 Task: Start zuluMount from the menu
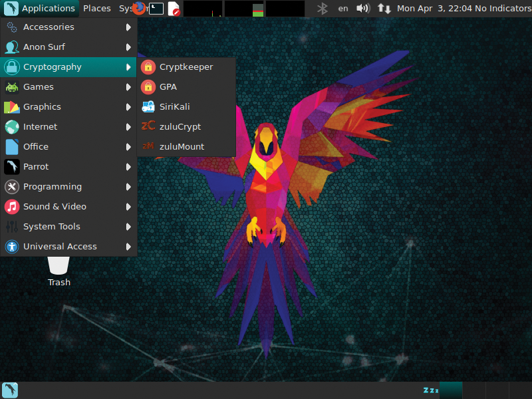click(x=182, y=146)
